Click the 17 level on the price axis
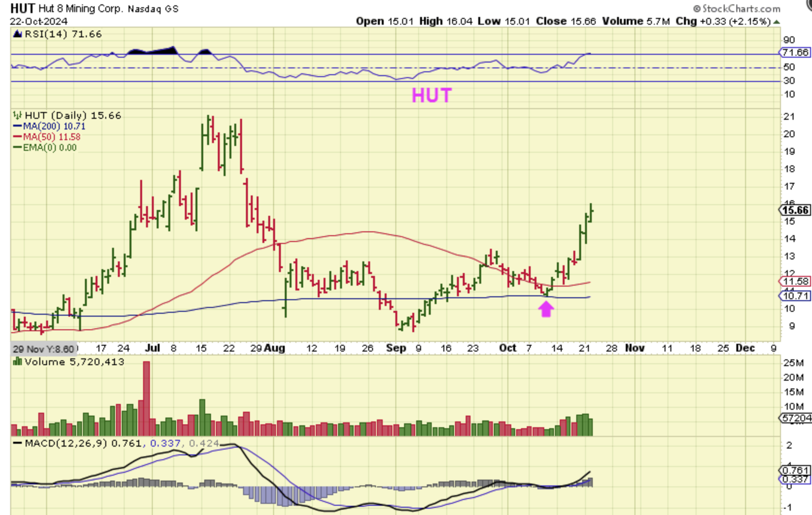The image size is (812, 515). pos(789,186)
